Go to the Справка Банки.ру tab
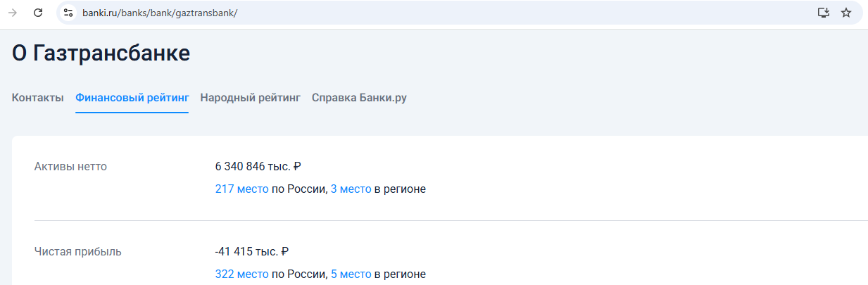Image resolution: width=868 pixels, height=285 pixels. tap(359, 98)
